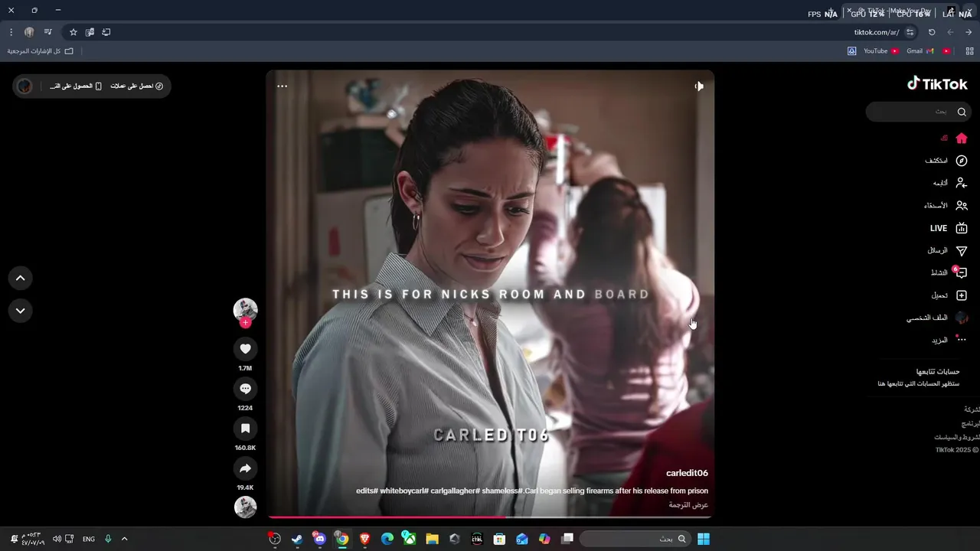The height and width of the screenshot is (551, 980).
Task: Open تحميل (Upload) in the sidebar
Action: 949,295
